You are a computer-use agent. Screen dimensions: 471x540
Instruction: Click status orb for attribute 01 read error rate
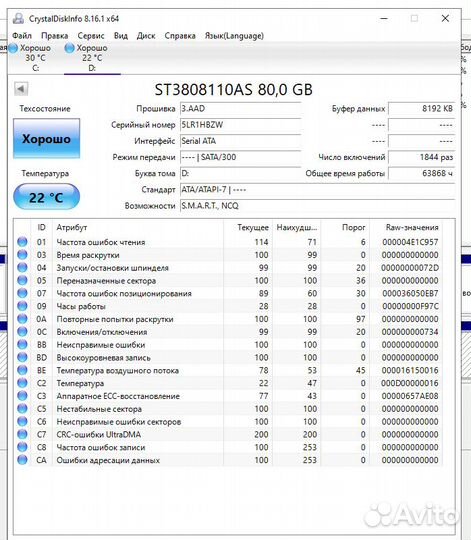[x=22, y=242]
